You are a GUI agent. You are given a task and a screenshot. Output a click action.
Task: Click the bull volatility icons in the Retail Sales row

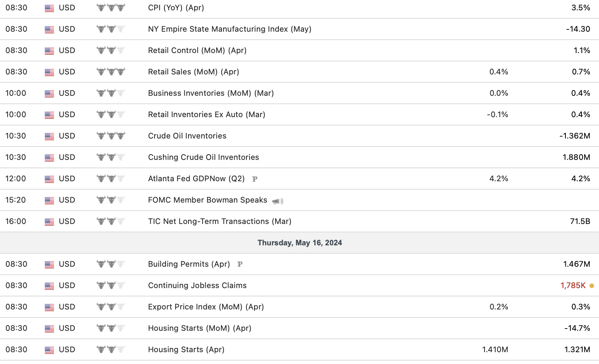coord(111,72)
